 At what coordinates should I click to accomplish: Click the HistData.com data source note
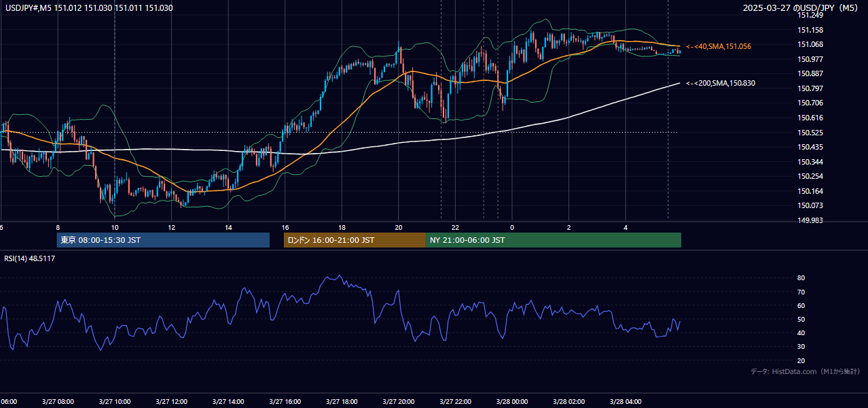pyautogui.click(x=806, y=371)
